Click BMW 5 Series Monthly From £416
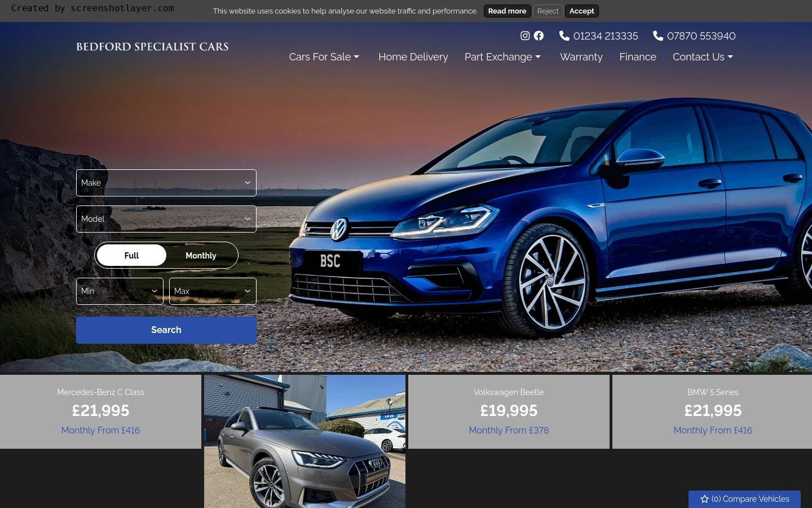 [x=713, y=430]
